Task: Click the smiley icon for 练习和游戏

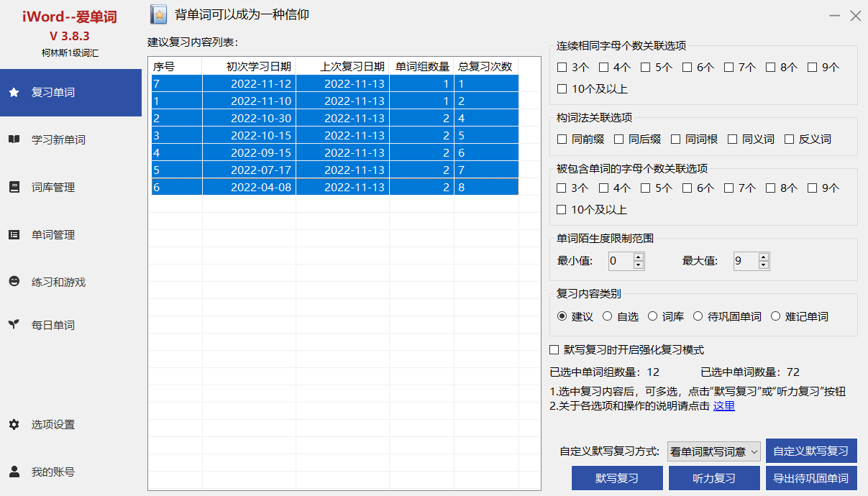Action: (x=14, y=282)
